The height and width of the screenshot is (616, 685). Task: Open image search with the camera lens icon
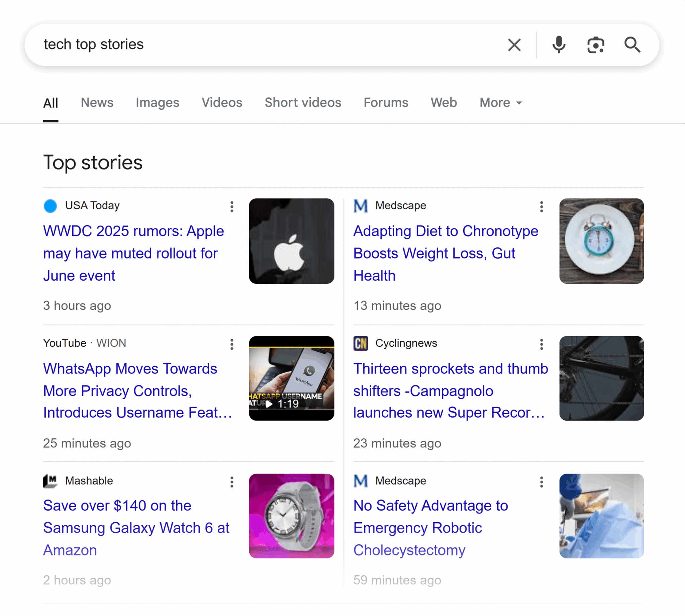(596, 45)
